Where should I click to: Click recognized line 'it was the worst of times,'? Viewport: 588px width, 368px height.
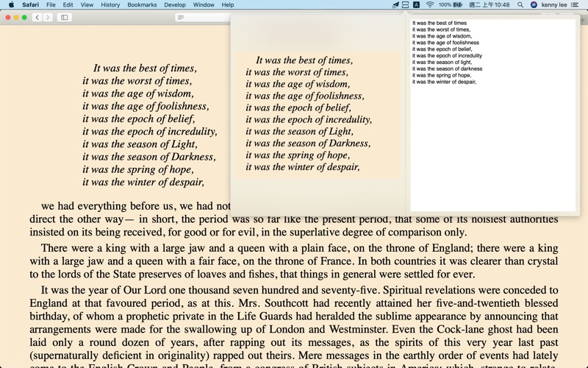tap(441, 29)
